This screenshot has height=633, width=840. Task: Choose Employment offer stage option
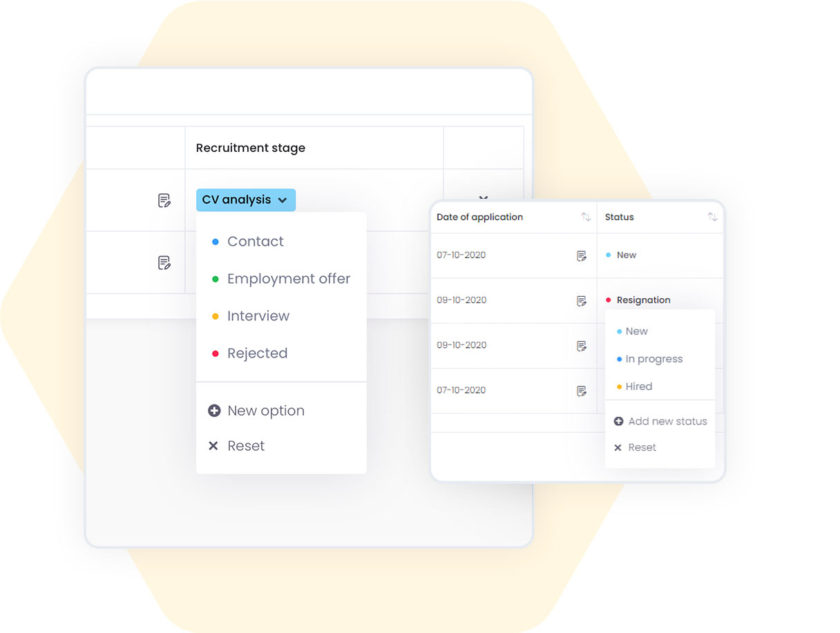point(289,279)
